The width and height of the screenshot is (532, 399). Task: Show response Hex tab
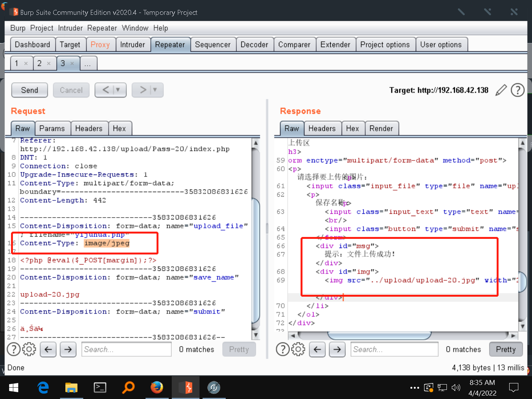tap(353, 129)
